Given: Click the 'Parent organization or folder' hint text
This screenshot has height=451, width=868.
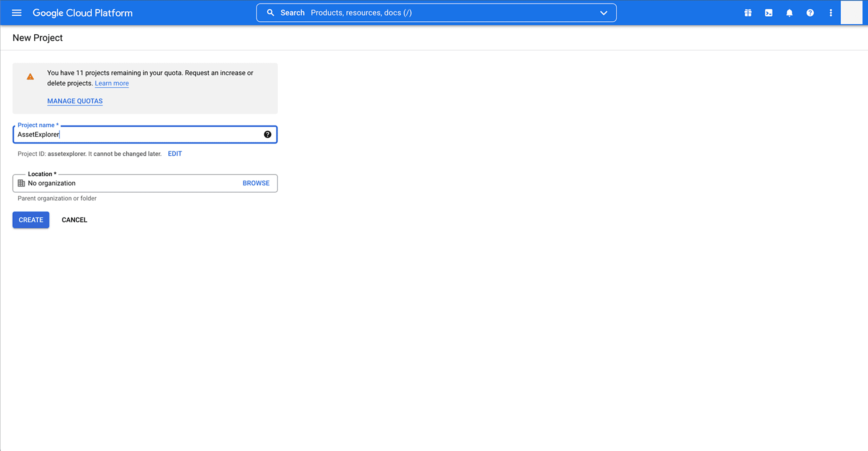Looking at the screenshot, I should pos(57,198).
